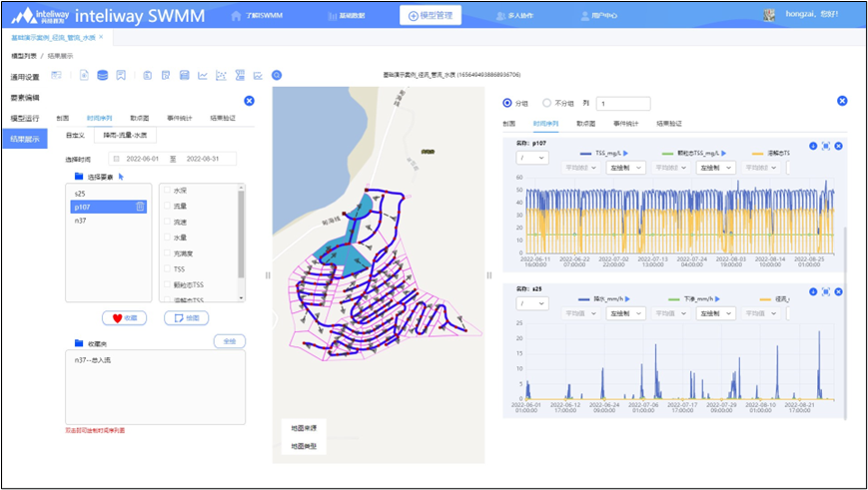Click the database stack icon in toolbar
Viewport: 868px width, 490px height.
click(x=102, y=75)
